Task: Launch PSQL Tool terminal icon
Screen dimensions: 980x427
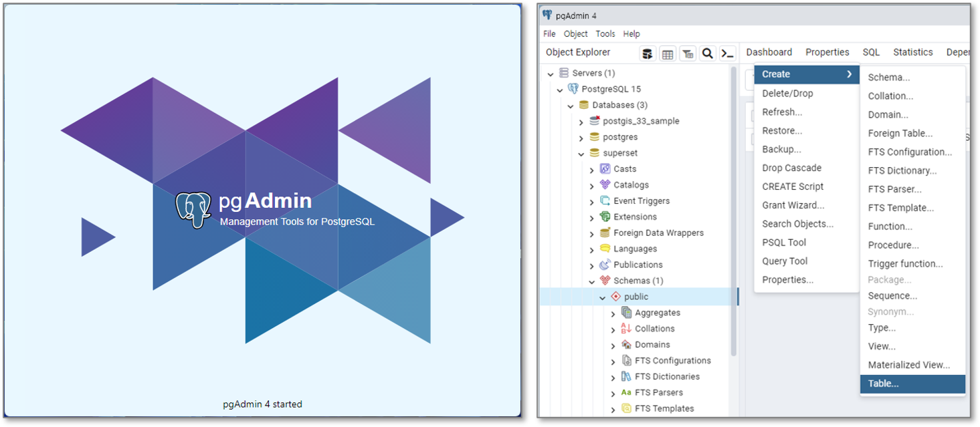Action: click(728, 54)
